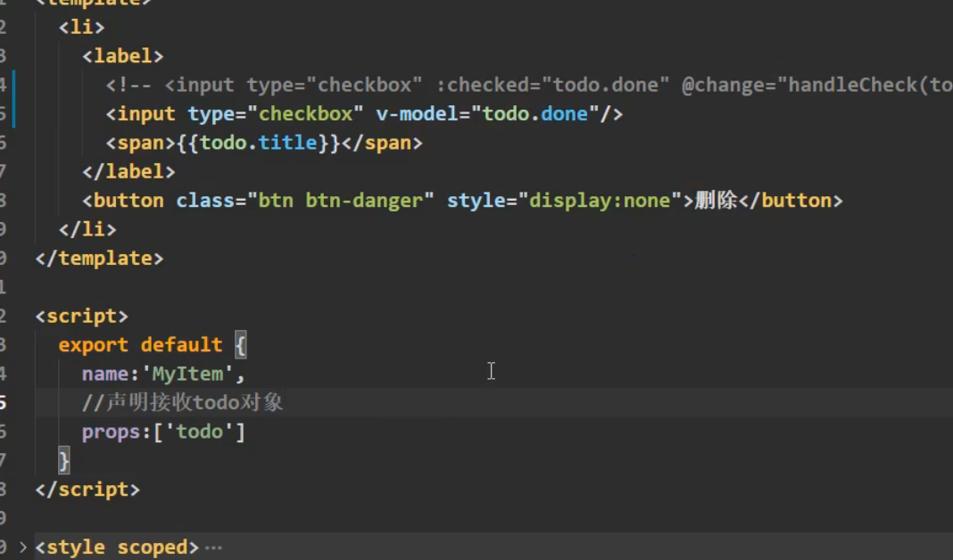Click the comment 声明接收todo对象
The image size is (953, 560).
coord(183,402)
